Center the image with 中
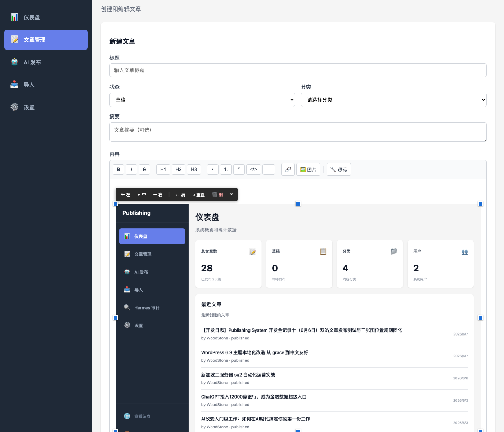The image size is (504, 432). click(x=142, y=194)
